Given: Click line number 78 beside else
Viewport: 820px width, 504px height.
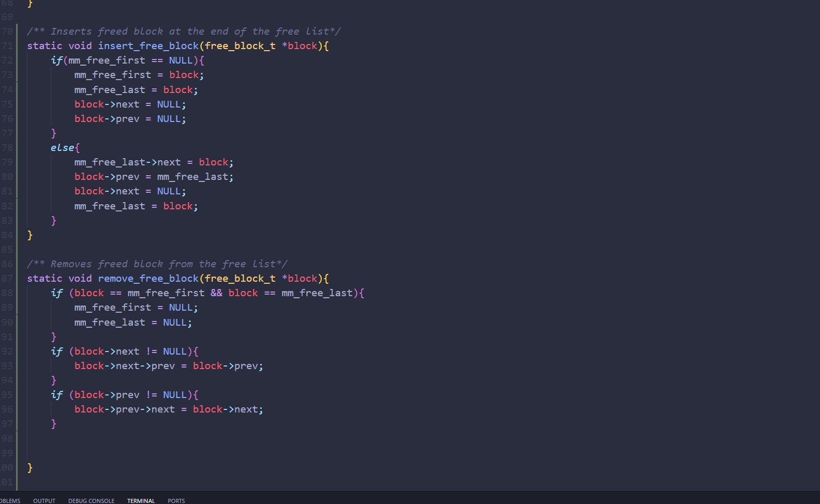Looking at the screenshot, I should pos(7,148).
